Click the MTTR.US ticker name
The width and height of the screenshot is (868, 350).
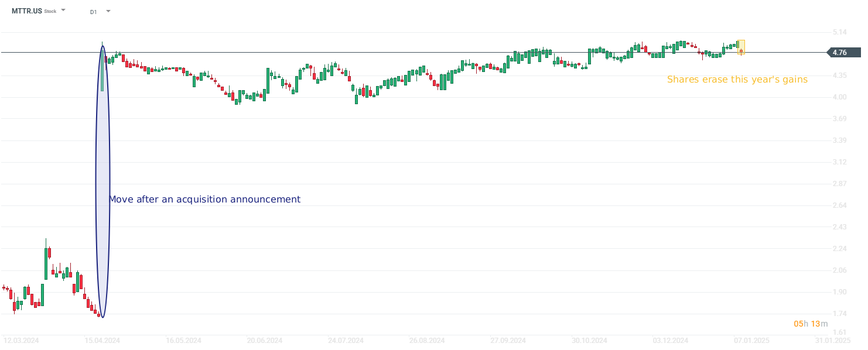(x=27, y=11)
